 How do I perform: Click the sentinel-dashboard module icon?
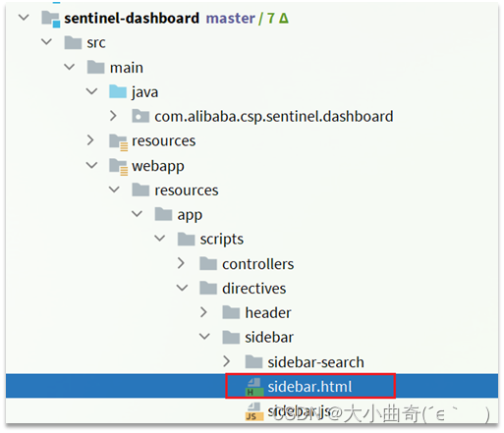point(51,19)
